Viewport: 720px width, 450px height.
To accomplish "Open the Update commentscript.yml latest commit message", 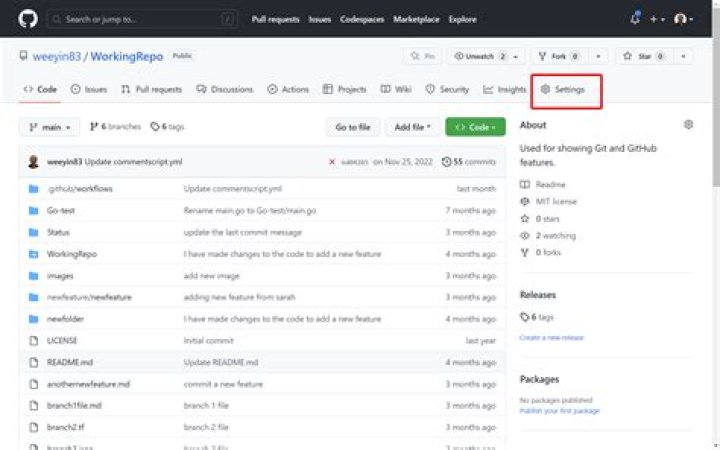I will pos(134,162).
